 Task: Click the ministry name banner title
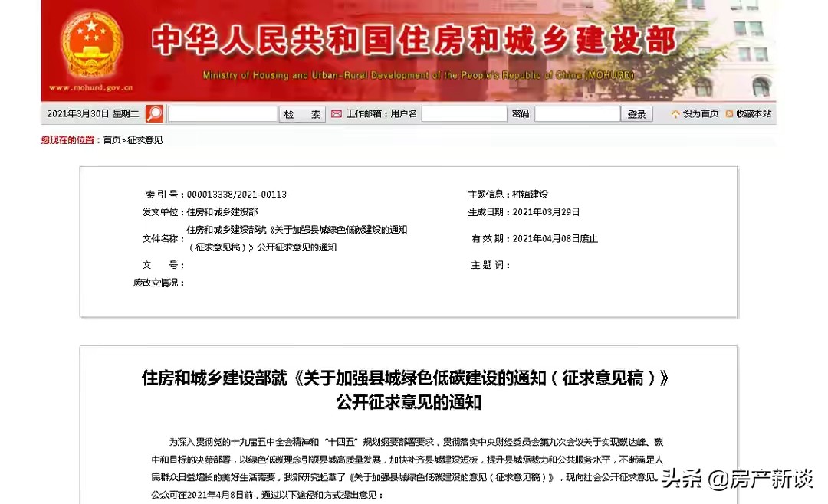click(413, 40)
